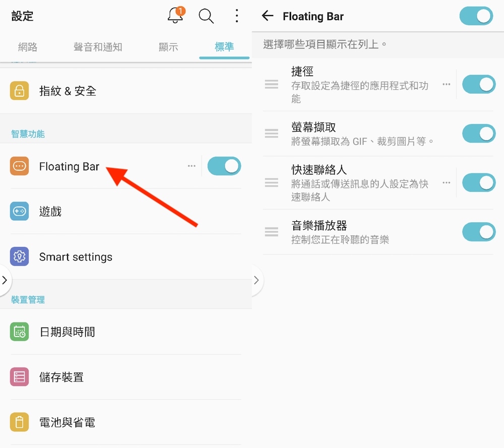Disable the 螢幕擷取 switch
504x448 pixels.
tap(479, 134)
